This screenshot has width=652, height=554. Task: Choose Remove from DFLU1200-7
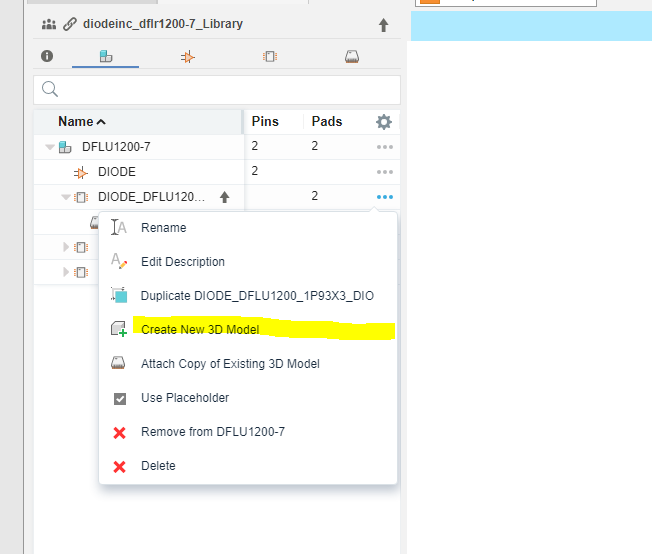click(248, 432)
